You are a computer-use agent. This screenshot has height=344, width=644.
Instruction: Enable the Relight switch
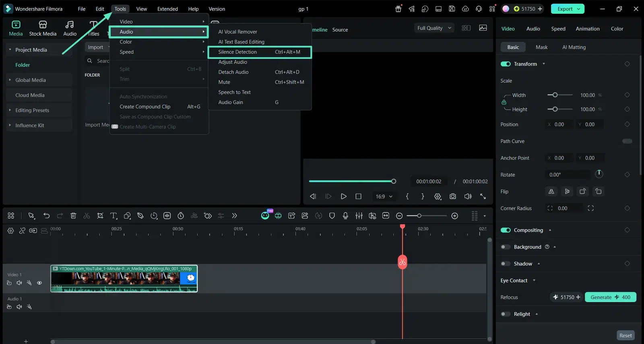click(506, 314)
